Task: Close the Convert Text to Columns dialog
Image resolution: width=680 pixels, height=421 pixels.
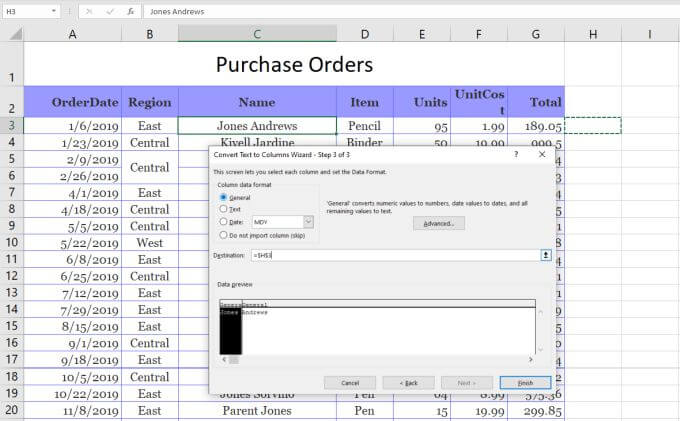Action: click(543, 155)
